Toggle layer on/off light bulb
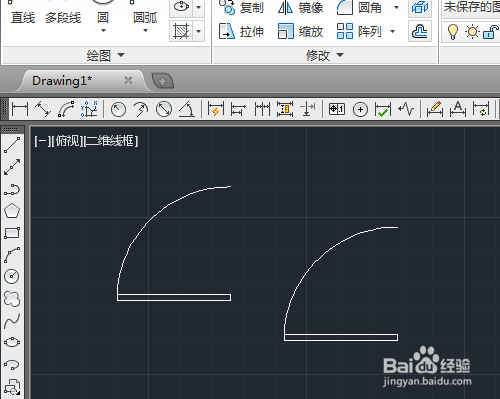The height and width of the screenshot is (399, 500). point(452,32)
